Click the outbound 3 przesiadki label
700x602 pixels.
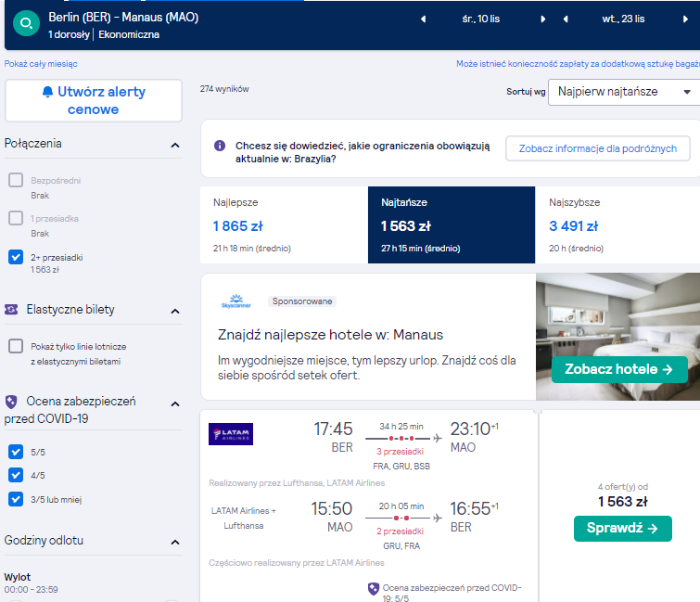[400, 452]
